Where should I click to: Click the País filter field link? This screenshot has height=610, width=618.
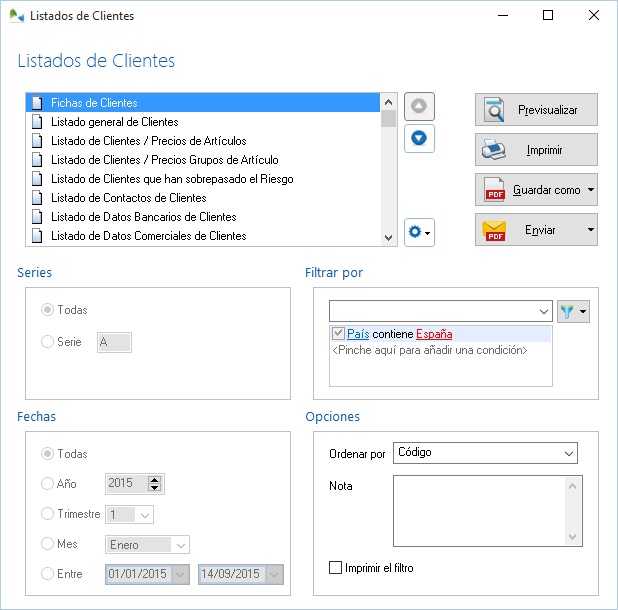point(358,334)
